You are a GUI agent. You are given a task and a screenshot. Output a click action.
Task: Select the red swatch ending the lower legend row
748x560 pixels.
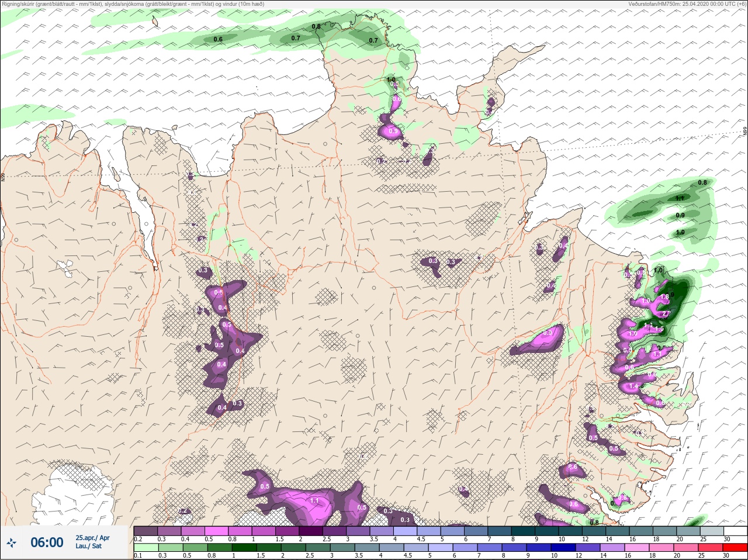point(735,548)
